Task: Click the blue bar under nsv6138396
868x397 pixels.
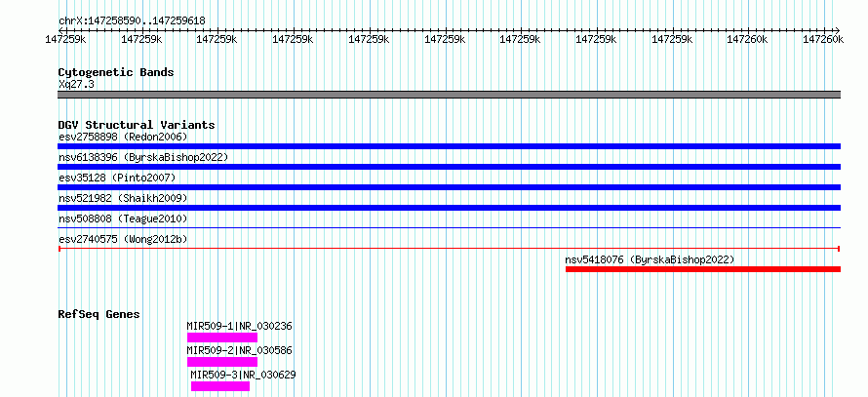Action: coord(449,167)
